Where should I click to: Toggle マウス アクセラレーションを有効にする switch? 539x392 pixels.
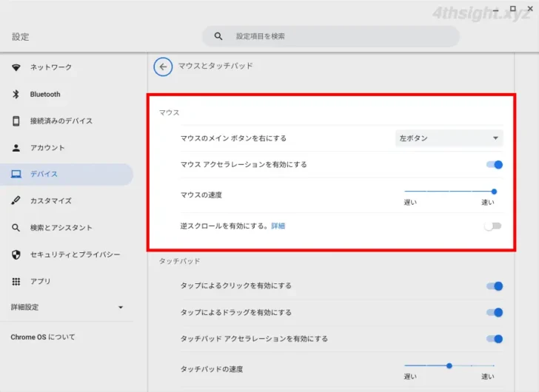pyautogui.click(x=495, y=165)
